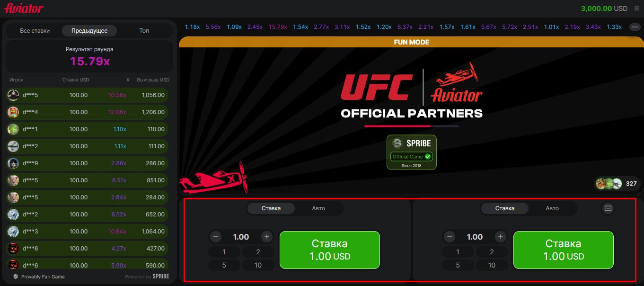Open the hamburger menu beside the USD balance
The height and width of the screenshot is (286, 644).
click(x=636, y=9)
